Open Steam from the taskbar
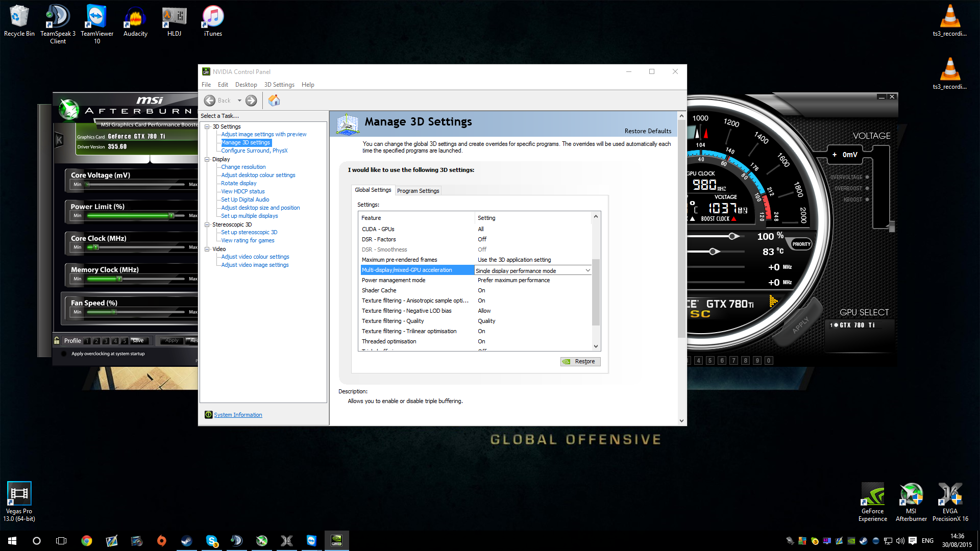 pyautogui.click(x=186, y=541)
